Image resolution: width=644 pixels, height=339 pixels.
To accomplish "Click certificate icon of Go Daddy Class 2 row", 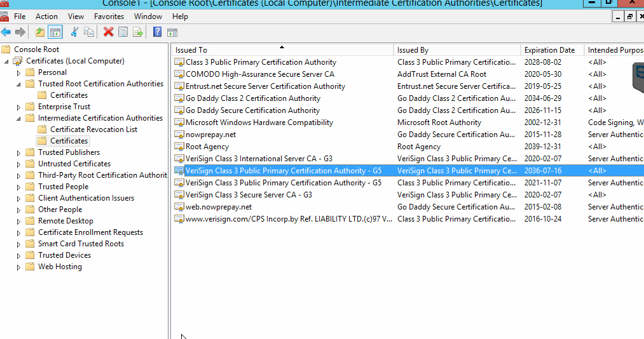I will (179, 98).
